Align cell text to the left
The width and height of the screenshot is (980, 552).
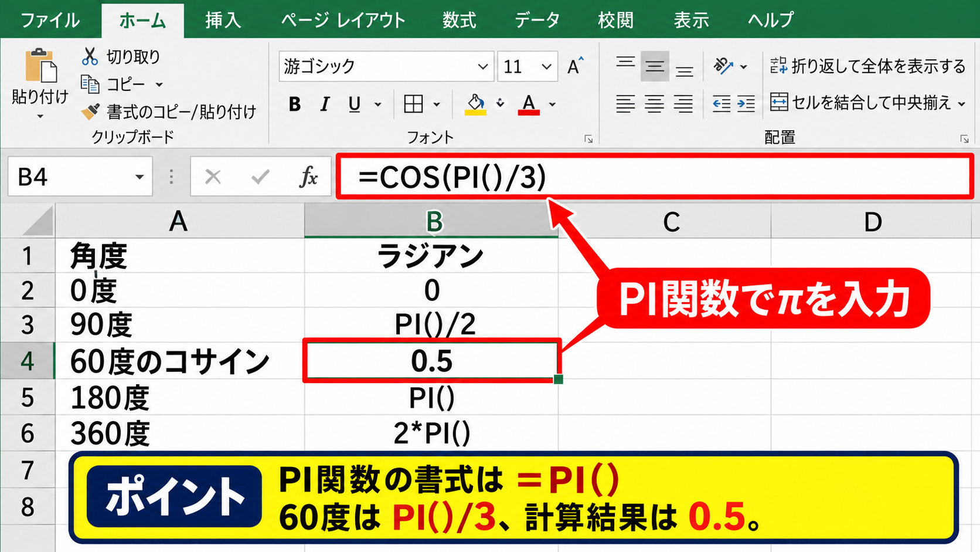(625, 104)
